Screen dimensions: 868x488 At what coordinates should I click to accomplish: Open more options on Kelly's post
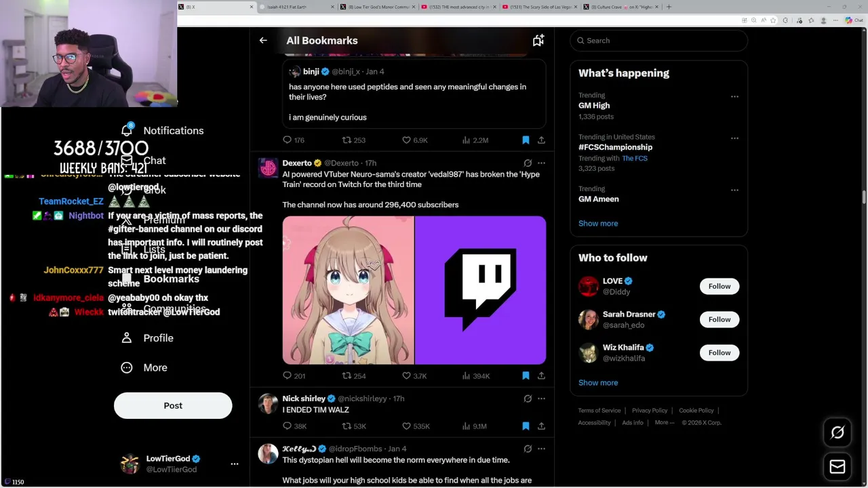pyautogui.click(x=541, y=449)
